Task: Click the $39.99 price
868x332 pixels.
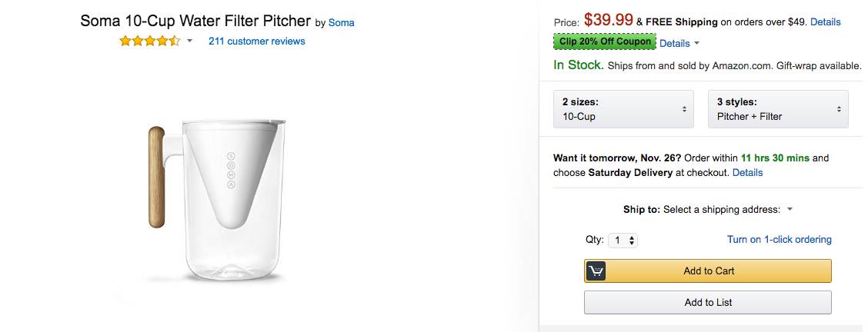Action: pyautogui.click(x=608, y=21)
